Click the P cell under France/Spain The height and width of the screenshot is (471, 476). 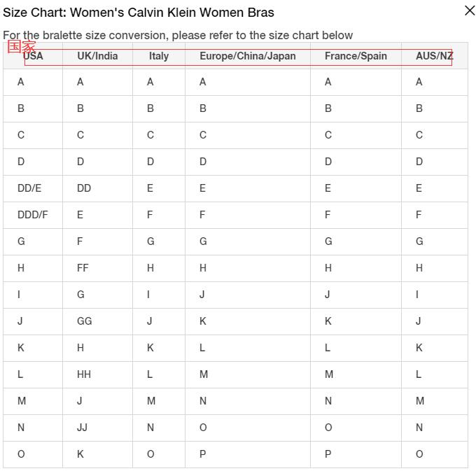pyautogui.click(x=328, y=454)
